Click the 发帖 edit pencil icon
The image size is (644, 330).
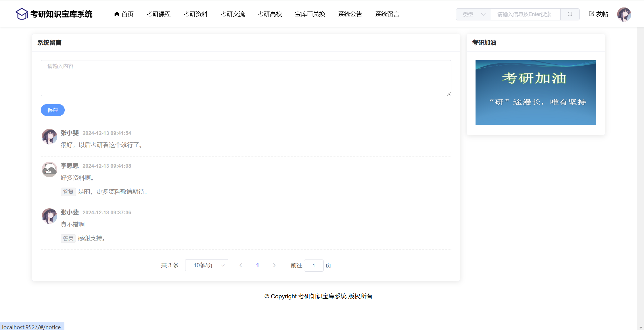(591, 14)
